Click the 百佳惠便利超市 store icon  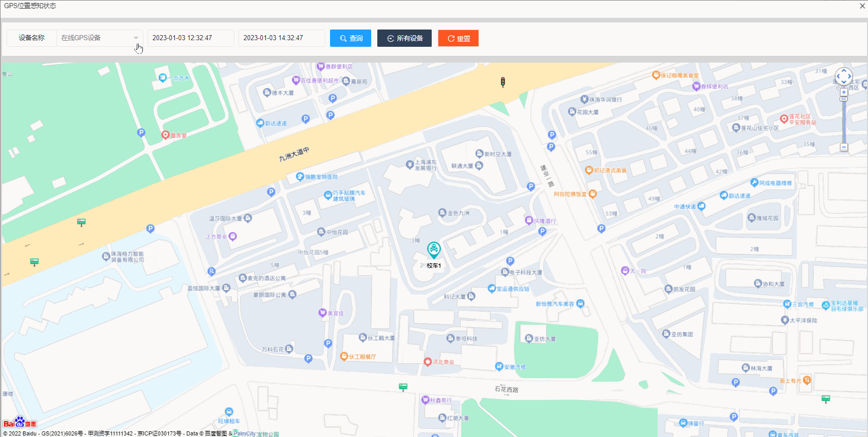pyautogui.click(x=296, y=80)
